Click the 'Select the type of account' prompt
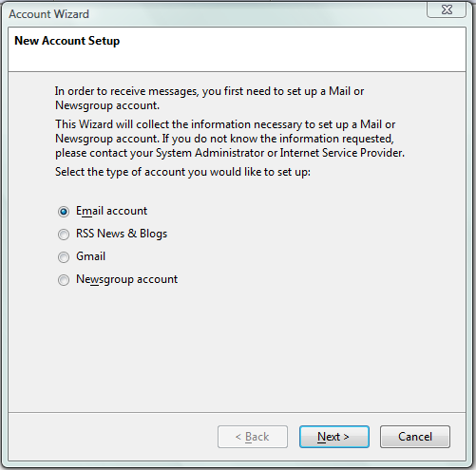This screenshot has width=476, height=470. click(182, 172)
